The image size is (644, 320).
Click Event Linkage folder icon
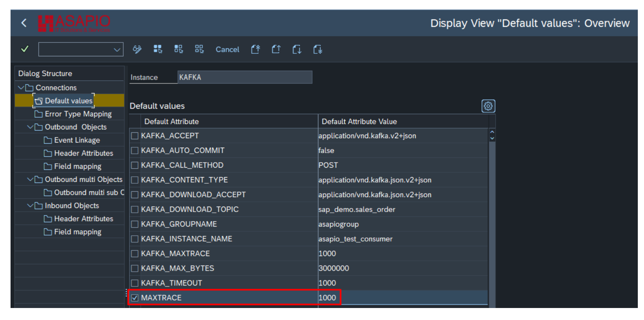(48, 140)
